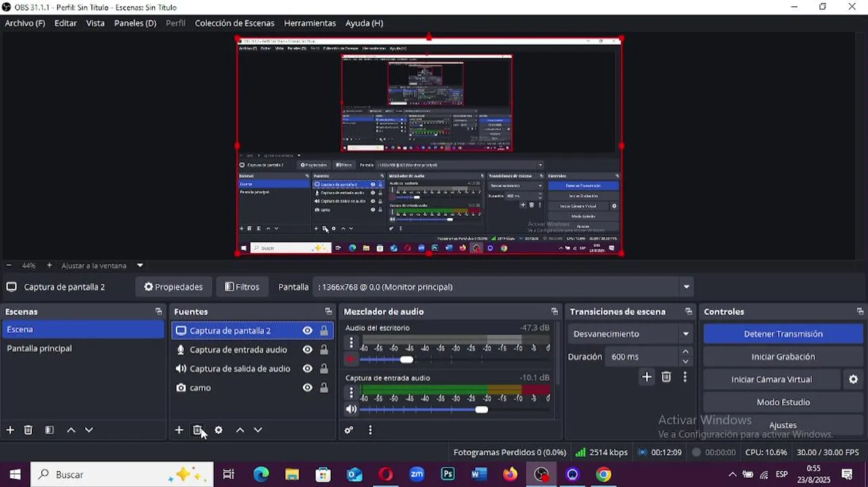Move scene up arrow in Escenas
Viewport: 868px width, 487px height.
(x=71, y=430)
